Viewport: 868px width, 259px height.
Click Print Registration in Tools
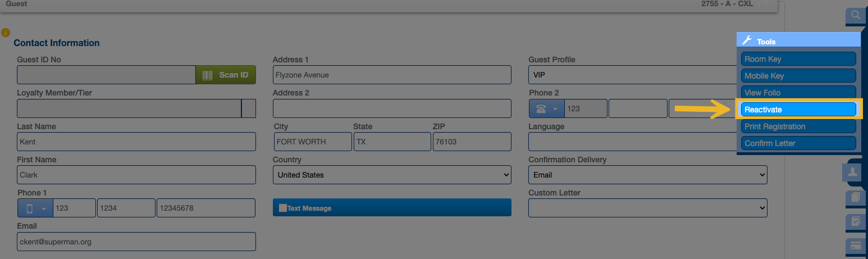798,126
